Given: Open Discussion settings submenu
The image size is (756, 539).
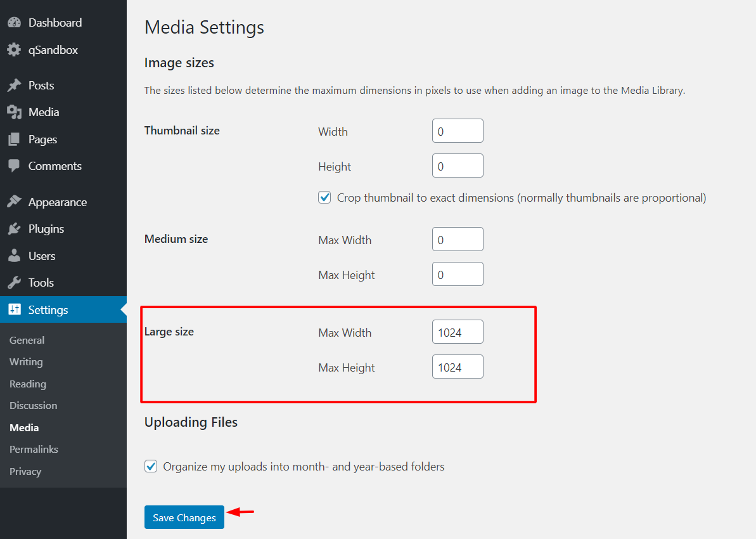Looking at the screenshot, I should tap(33, 405).
